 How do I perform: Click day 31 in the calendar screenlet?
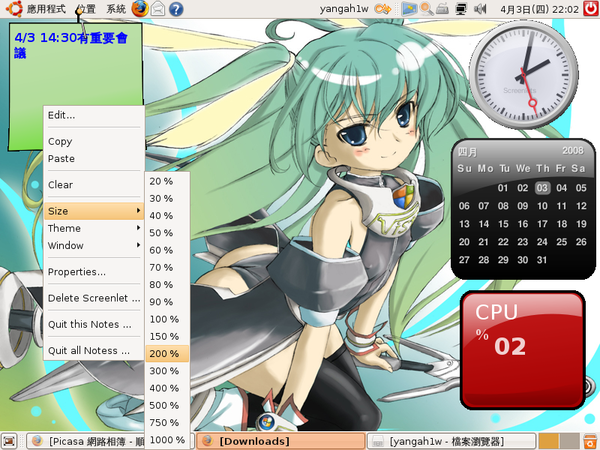coord(542,260)
